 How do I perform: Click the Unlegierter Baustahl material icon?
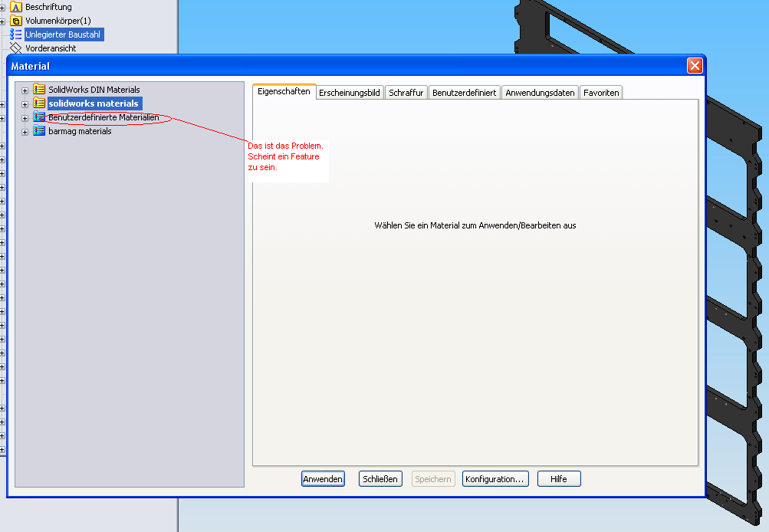[x=16, y=34]
